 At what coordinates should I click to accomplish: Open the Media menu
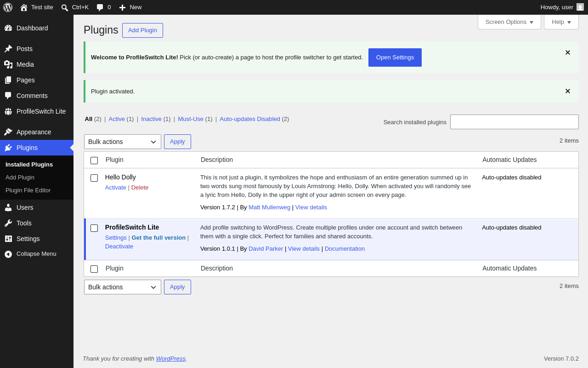click(x=37, y=64)
